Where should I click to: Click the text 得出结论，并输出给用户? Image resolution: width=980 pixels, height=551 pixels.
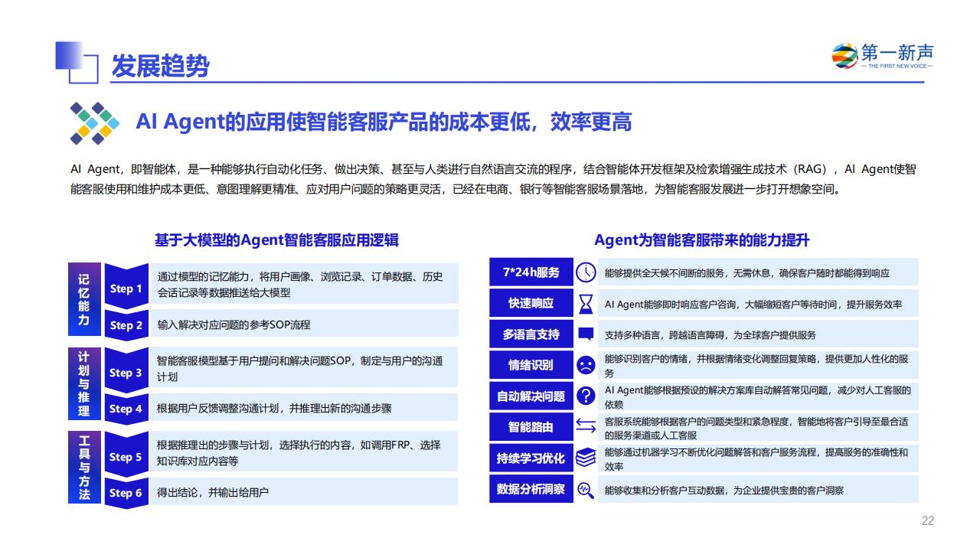pyautogui.click(x=213, y=493)
